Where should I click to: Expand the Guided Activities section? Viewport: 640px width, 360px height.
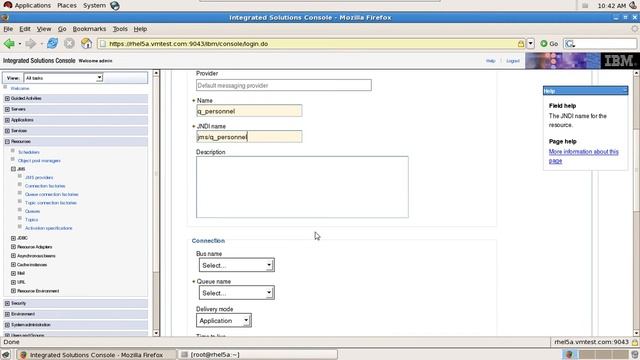[7, 98]
